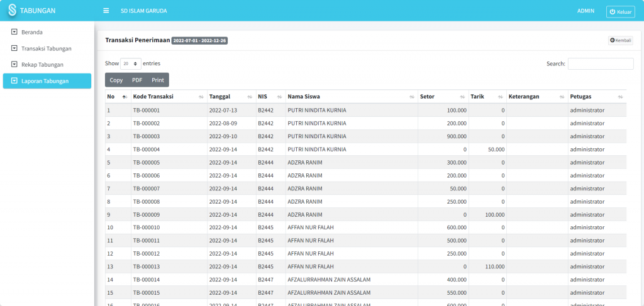Click sort arrows in Tanggal header

pyautogui.click(x=250, y=97)
